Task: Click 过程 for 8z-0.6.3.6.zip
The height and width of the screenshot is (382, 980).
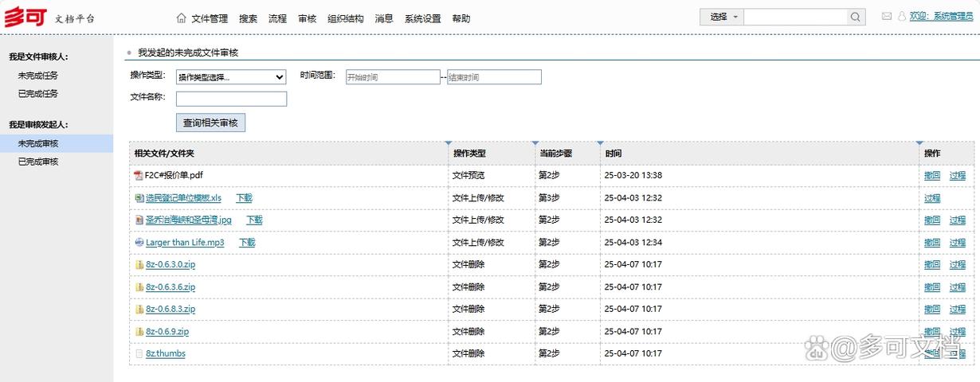Action: (x=958, y=286)
